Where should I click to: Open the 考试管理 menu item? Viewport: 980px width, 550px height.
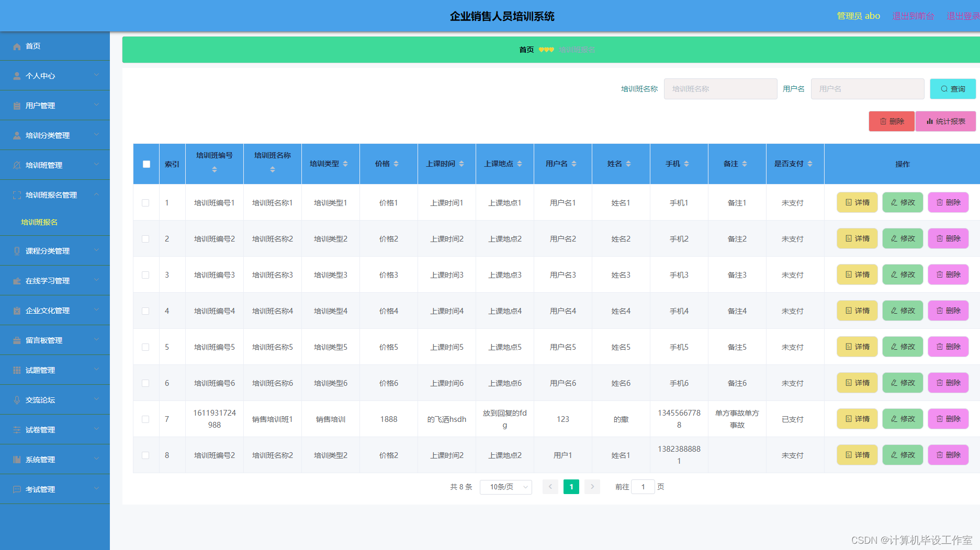coord(55,489)
